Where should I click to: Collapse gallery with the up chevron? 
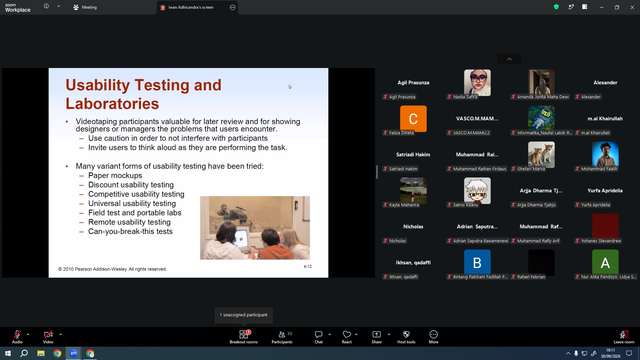pyautogui.click(x=509, y=59)
